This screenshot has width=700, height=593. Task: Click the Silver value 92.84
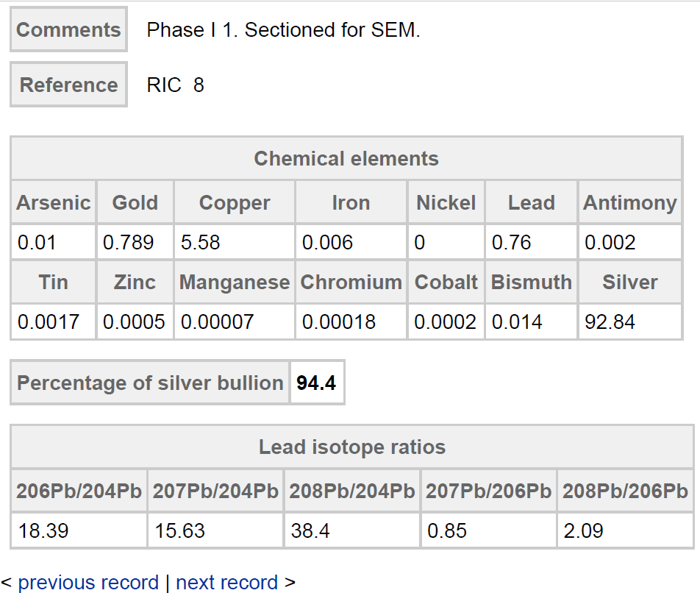[610, 322]
